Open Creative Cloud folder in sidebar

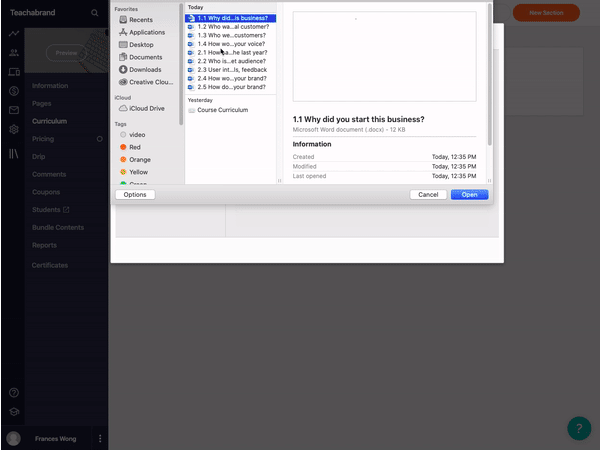pyautogui.click(x=146, y=82)
